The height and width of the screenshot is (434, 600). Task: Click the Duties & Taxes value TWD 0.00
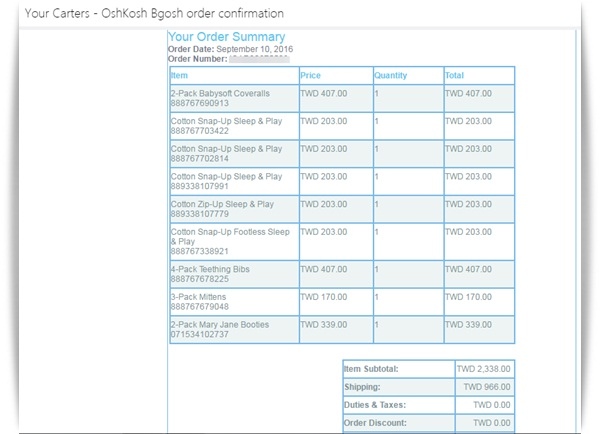(492, 405)
